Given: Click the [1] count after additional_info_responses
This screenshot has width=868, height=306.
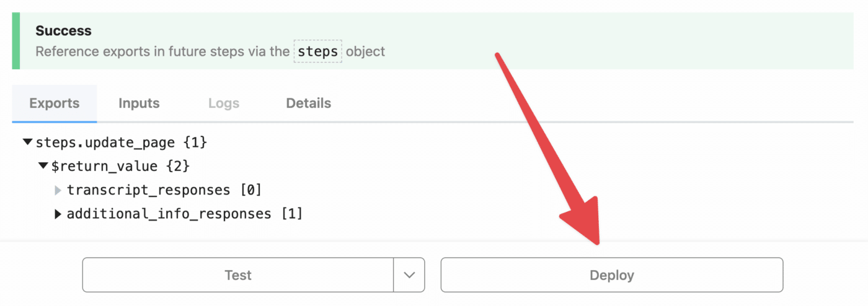Looking at the screenshot, I should tap(291, 214).
